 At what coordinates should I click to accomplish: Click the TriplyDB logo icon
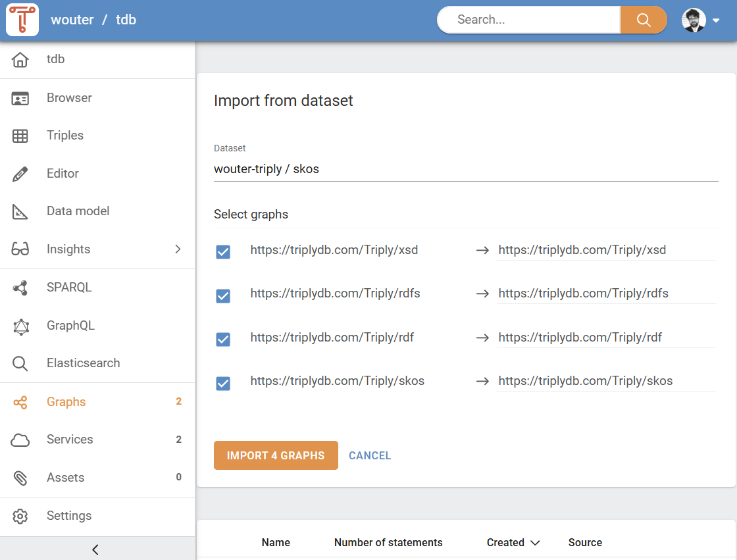point(22,20)
